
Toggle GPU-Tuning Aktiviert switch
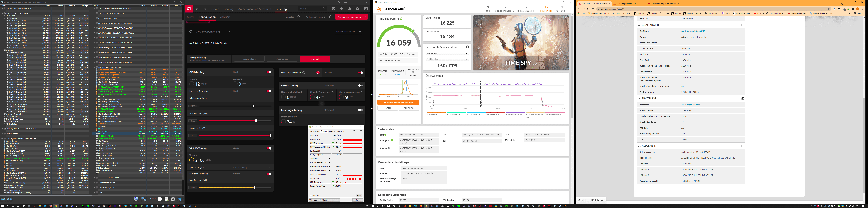coord(269,72)
